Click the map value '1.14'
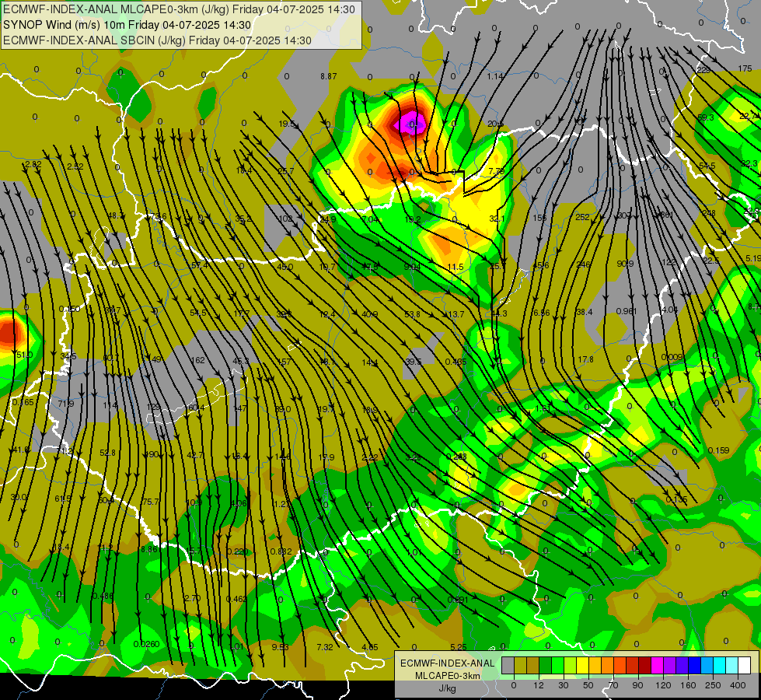 [x=495, y=76]
